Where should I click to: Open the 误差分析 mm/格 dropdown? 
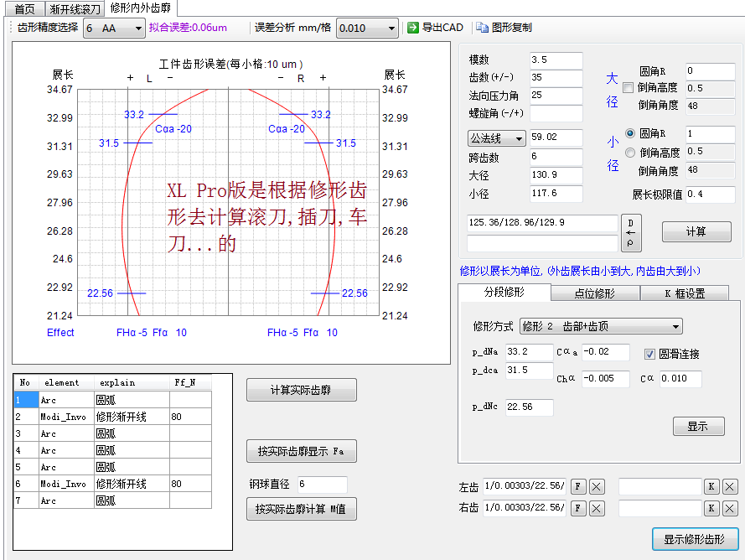tap(367, 29)
